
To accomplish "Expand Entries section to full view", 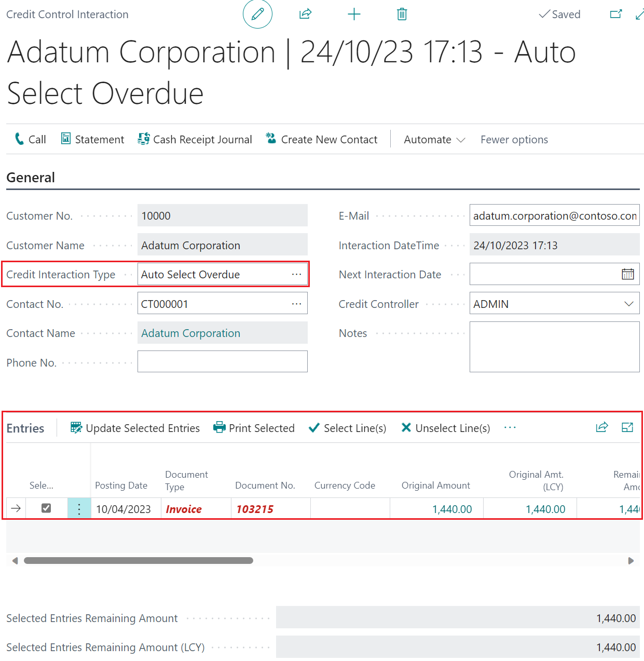I will click(x=627, y=427).
